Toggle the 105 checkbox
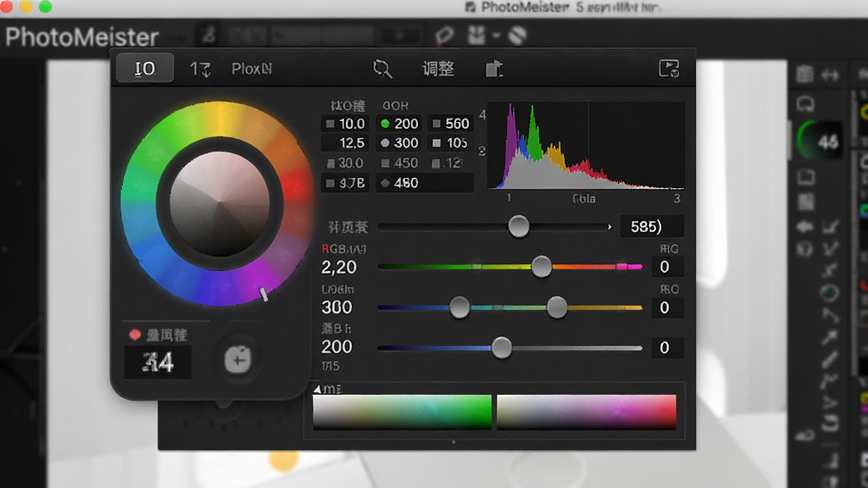 click(x=437, y=143)
